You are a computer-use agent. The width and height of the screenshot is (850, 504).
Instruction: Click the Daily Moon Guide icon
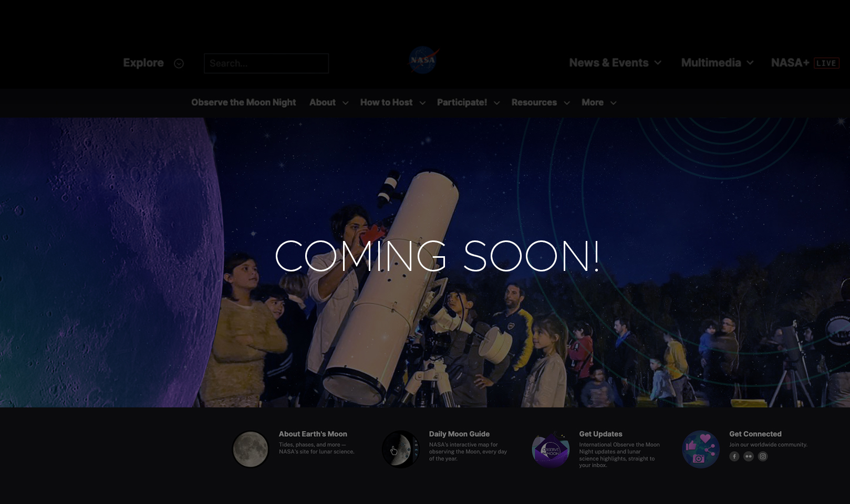point(400,449)
